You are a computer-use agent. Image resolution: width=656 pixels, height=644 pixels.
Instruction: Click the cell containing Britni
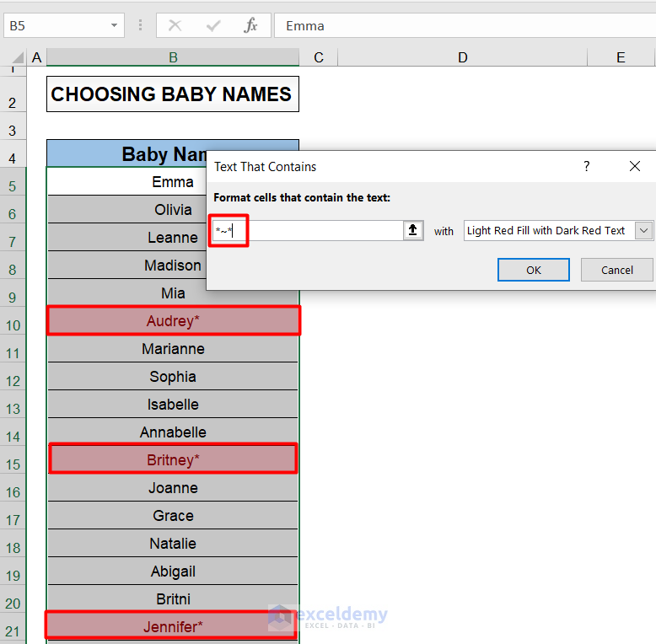173,598
